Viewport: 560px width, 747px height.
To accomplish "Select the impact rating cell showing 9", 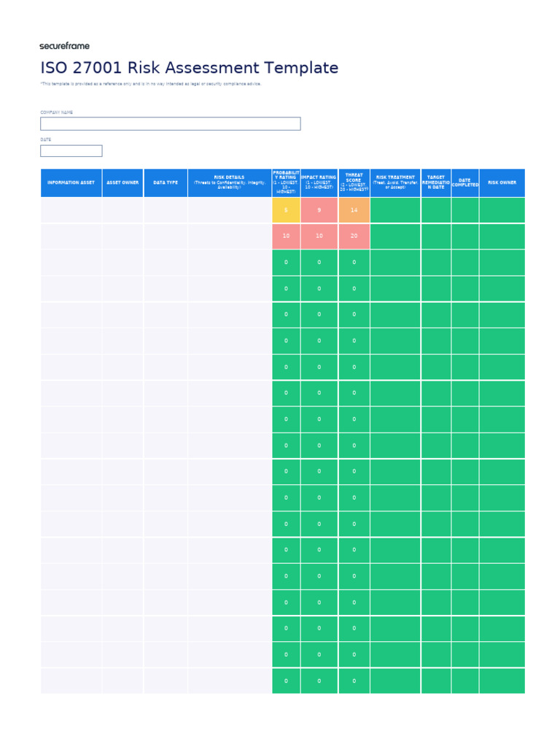I will [319, 210].
